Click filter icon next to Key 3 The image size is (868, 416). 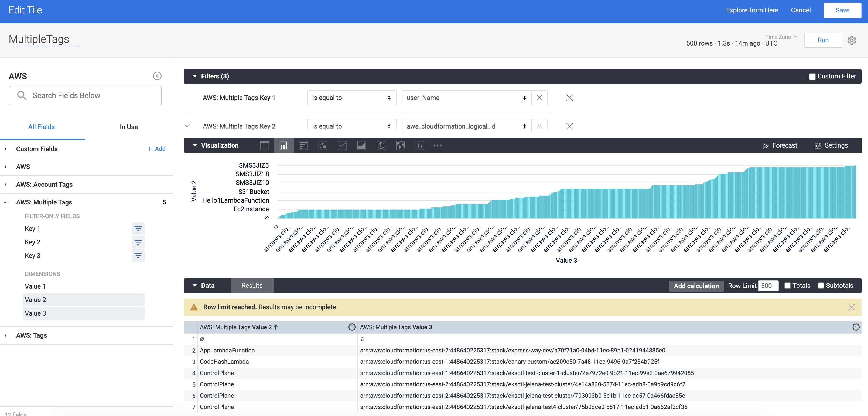tap(138, 256)
